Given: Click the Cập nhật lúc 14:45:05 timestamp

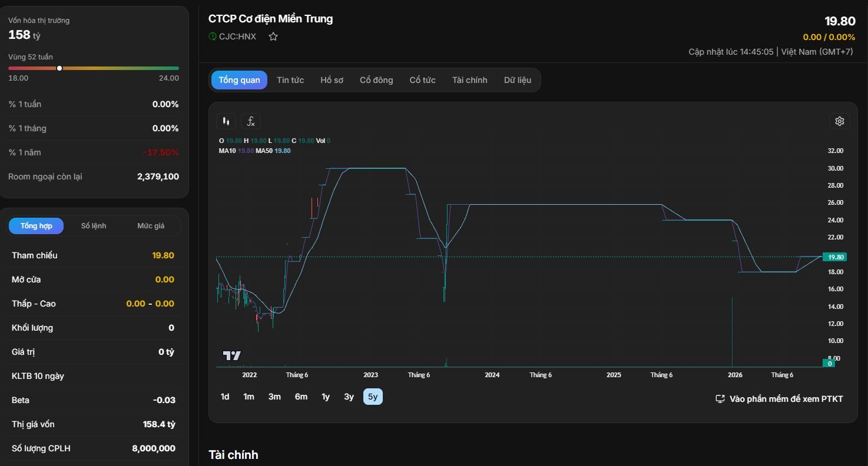Looking at the screenshot, I should 731,52.
